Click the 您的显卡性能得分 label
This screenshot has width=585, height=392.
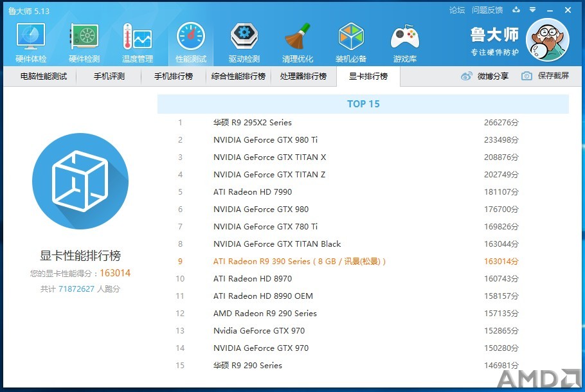tap(61, 273)
